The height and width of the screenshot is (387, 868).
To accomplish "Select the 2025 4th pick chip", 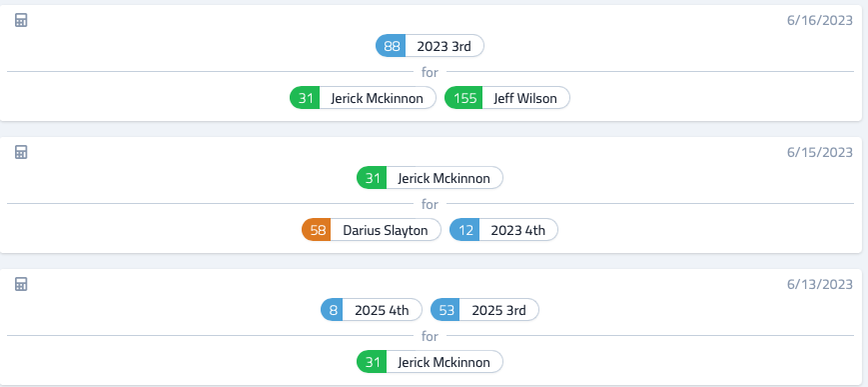I will pyautogui.click(x=372, y=310).
